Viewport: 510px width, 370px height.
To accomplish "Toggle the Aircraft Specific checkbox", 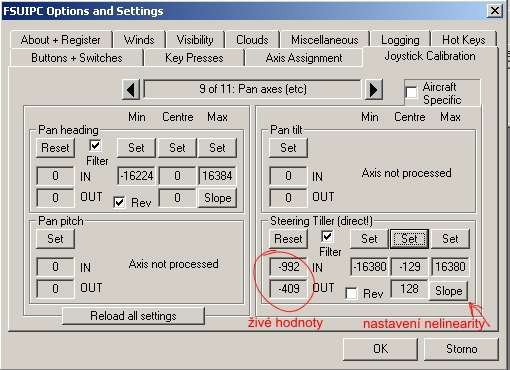I will pyautogui.click(x=411, y=92).
